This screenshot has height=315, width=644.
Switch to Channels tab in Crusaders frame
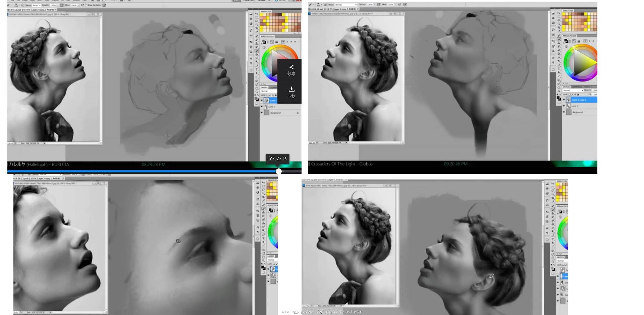coord(577,87)
